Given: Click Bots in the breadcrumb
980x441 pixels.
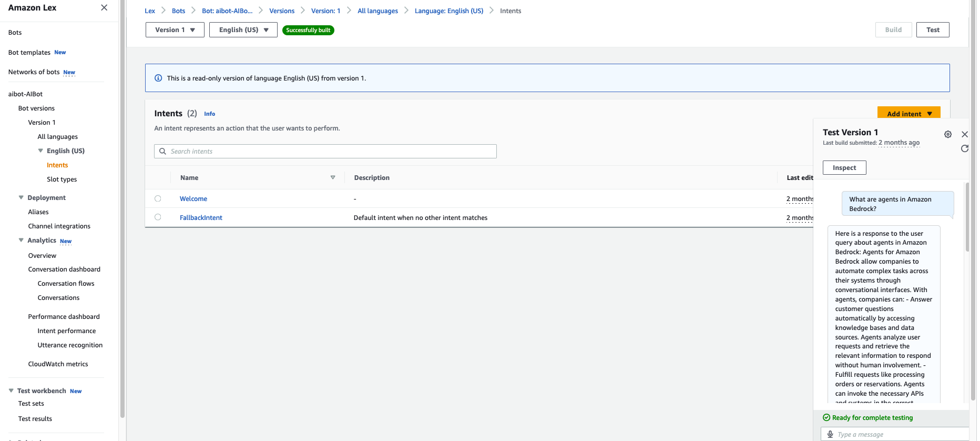Looking at the screenshot, I should pyautogui.click(x=179, y=11).
